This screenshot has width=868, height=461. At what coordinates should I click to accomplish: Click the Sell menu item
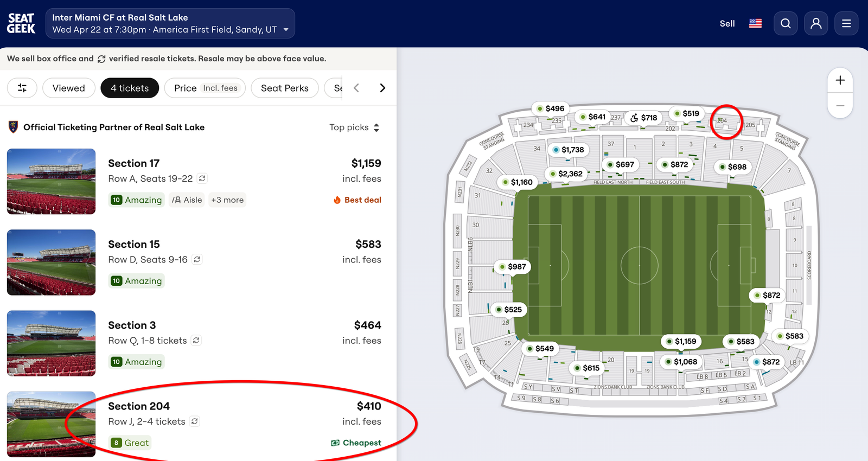coord(727,23)
